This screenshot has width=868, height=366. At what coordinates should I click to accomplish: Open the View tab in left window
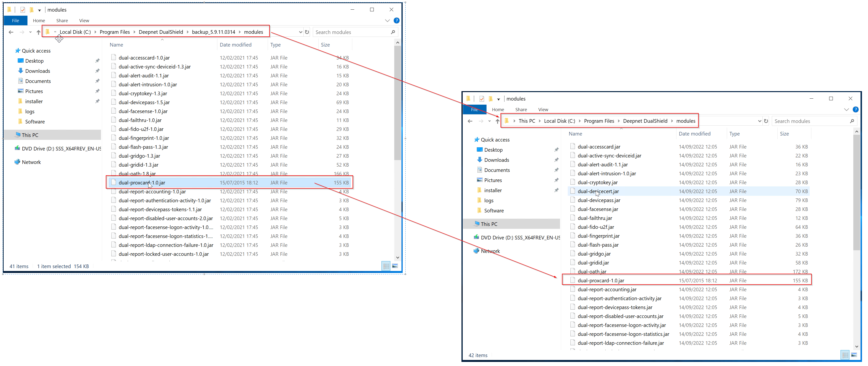pyautogui.click(x=84, y=20)
